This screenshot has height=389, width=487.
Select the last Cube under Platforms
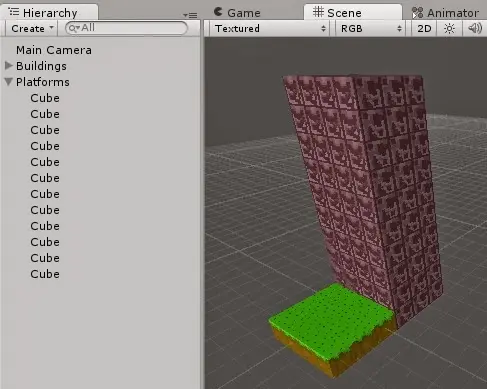point(45,274)
